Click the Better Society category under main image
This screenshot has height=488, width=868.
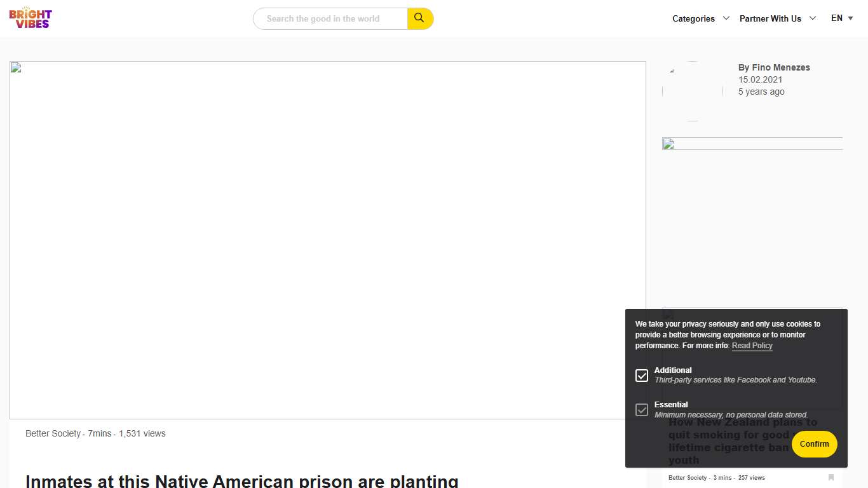[x=53, y=433]
